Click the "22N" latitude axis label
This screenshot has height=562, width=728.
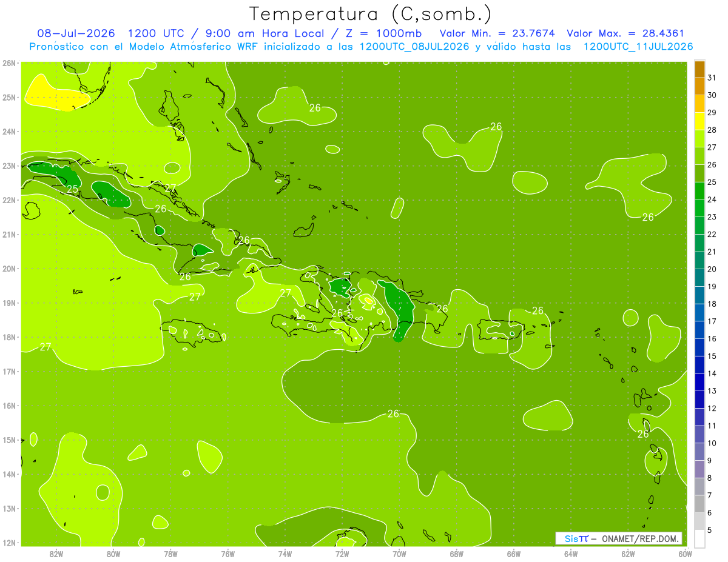click(x=8, y=200)
